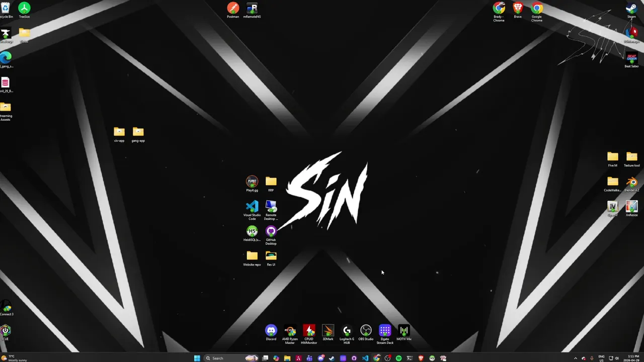
Task: Open Remote Desktop shortcut icon
Action: tap(271, 210)
